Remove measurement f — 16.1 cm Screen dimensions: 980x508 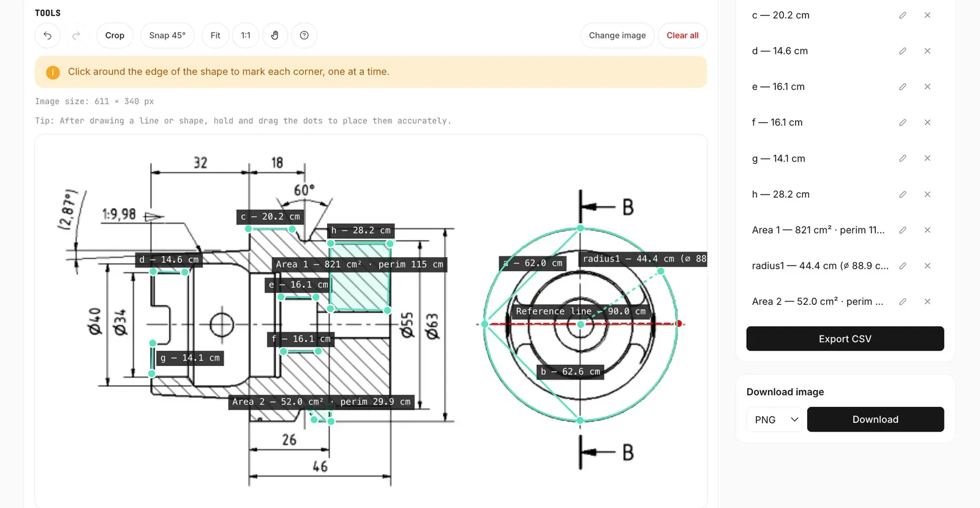tap(927, 122)
